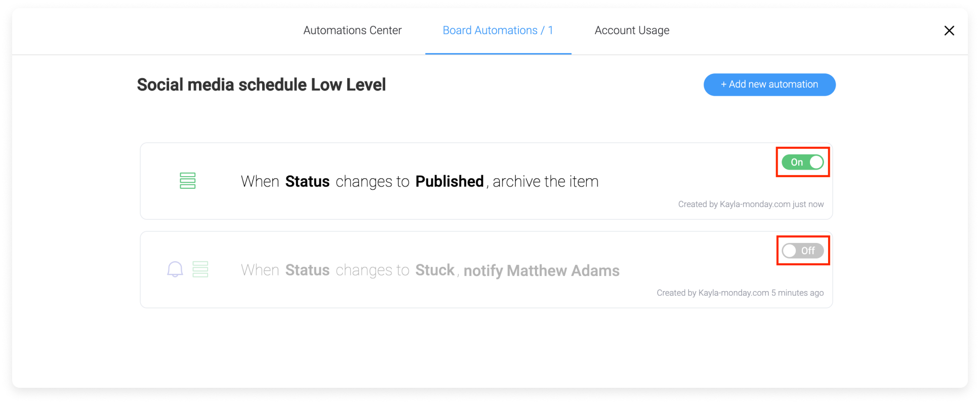The height and width of the screenshot is (404, 980).
Task: Select the Board Automations / 1 tab
Action: [x=498, y=30]
